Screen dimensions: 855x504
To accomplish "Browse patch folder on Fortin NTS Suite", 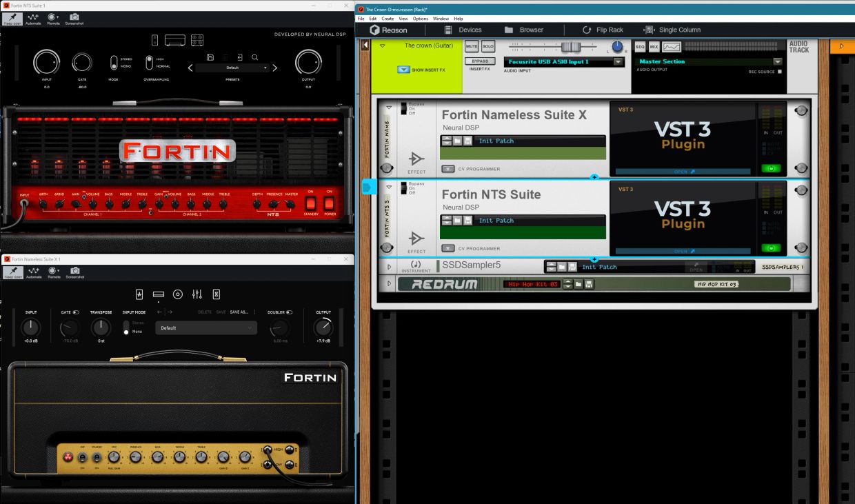I will (456, 221).
